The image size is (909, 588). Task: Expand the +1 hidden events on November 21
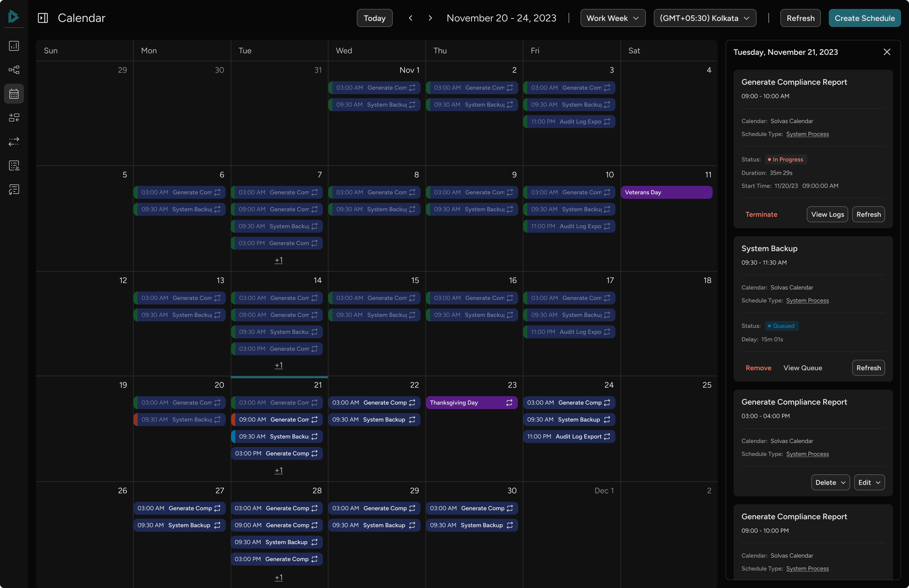pos(279,470)
